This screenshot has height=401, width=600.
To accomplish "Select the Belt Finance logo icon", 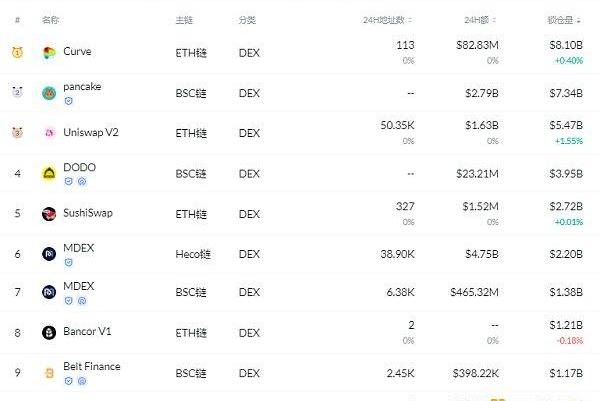I will coord(49,373).
